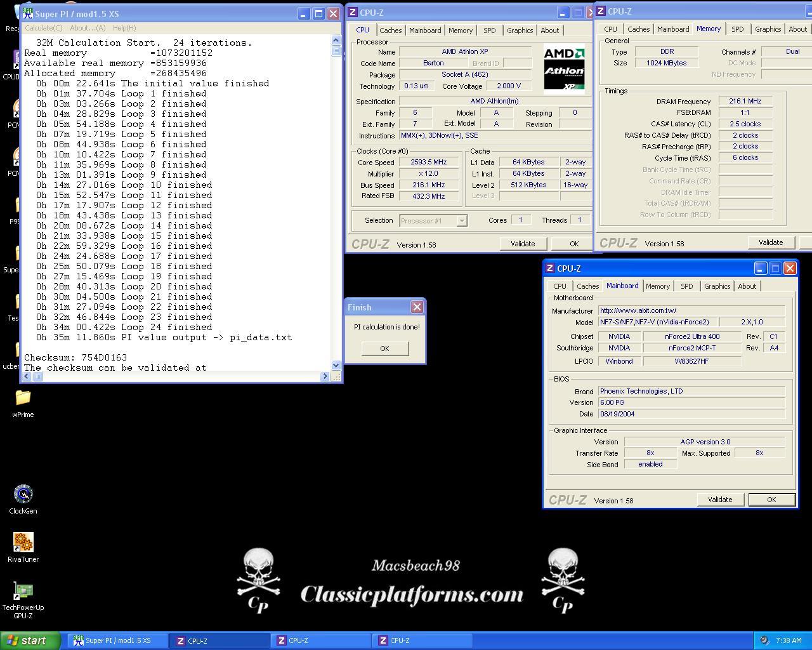Click the abit.com.tw manufacturer URL field
This screenshot has width=812, height=650.
tap(691, 310)
